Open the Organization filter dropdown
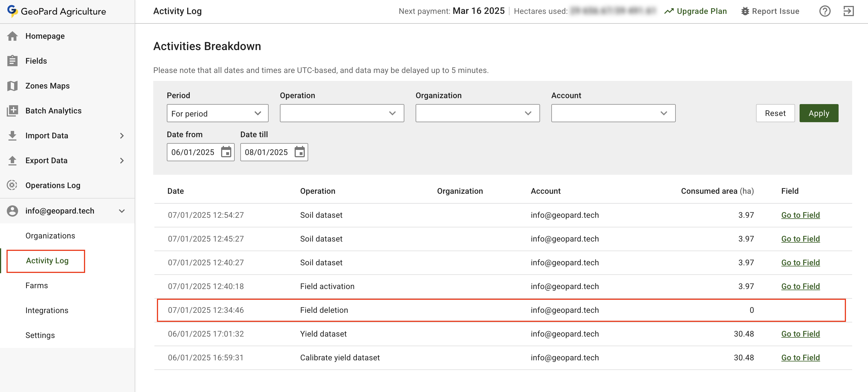868x392 pixels. pyautogui.click(x=477, y=113)
